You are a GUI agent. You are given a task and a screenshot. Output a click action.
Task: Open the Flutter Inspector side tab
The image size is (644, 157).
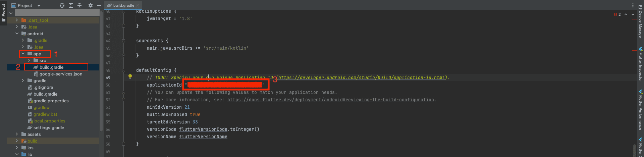(640, 65)
